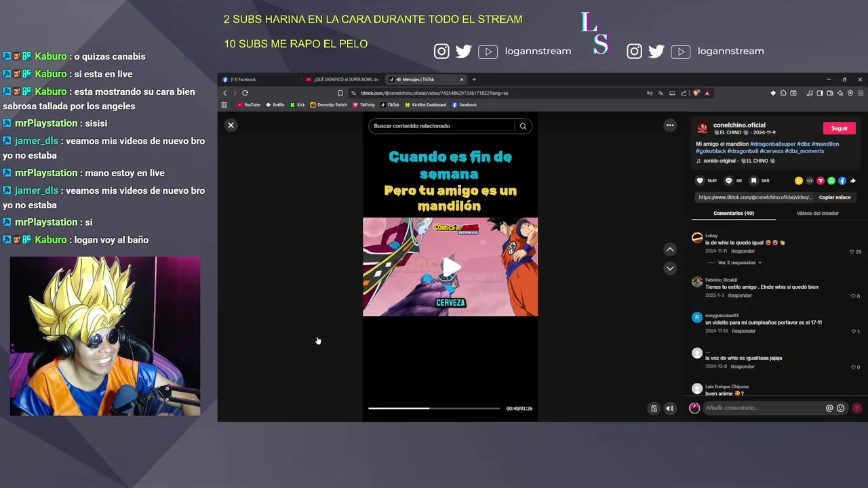
Task: Open the browser extensions puzzle icon
Action: (x=783, y=93)
